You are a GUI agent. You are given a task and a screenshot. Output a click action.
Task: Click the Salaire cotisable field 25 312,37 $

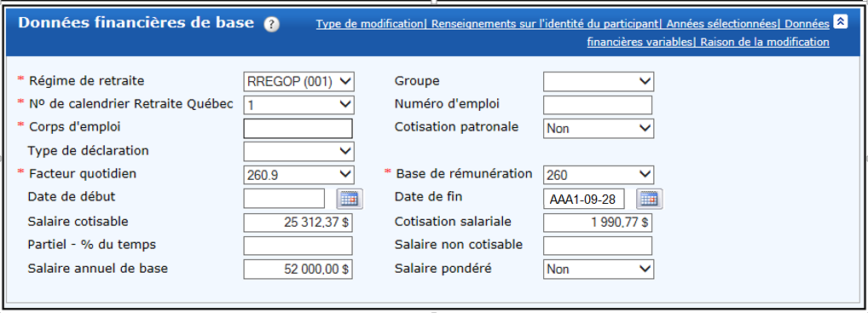298,222
